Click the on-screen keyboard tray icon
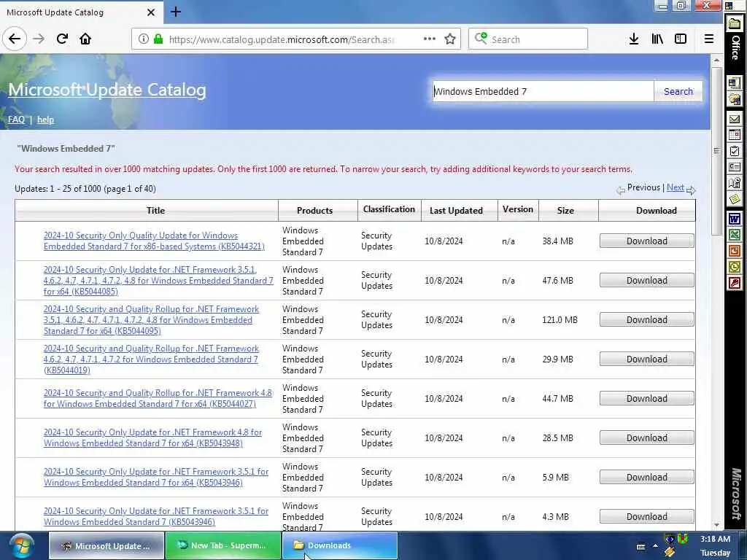The width and height of the screenshot is (747, 560). 640,546
